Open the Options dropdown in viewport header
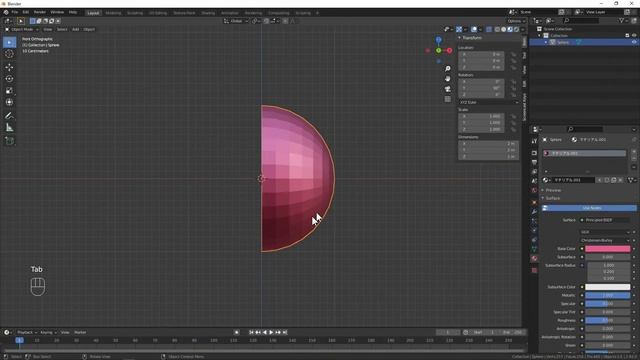 tap(516, 21)
